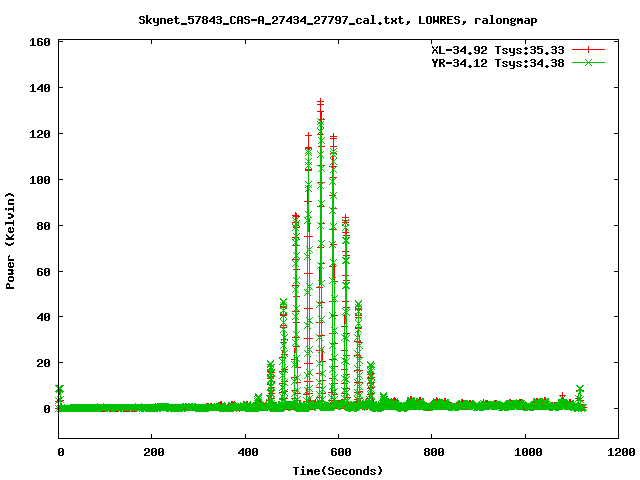Screen dimensions: 640x480
Task: Click y-axis tick label 120
Action: (x=40, y=134)
